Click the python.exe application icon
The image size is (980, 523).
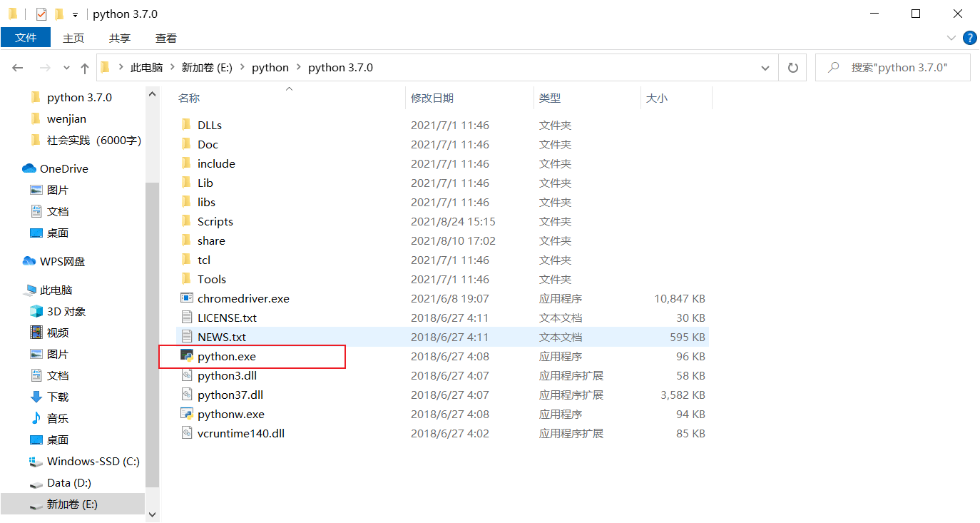187,356
